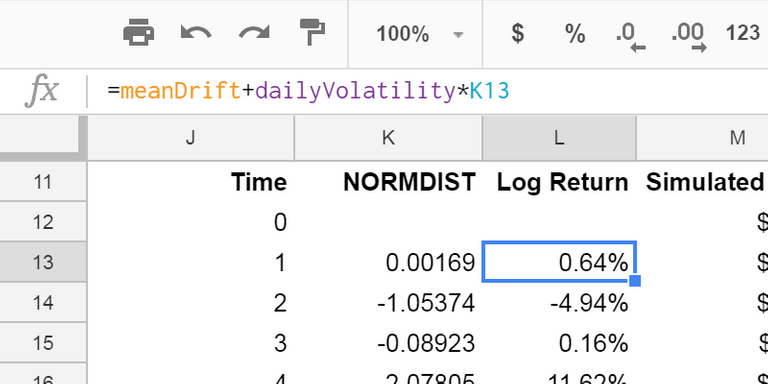Screen dimensions: 768x384
Task: Select the cell with Time 2
Action: pyautogui.click(x=191, y=303)
